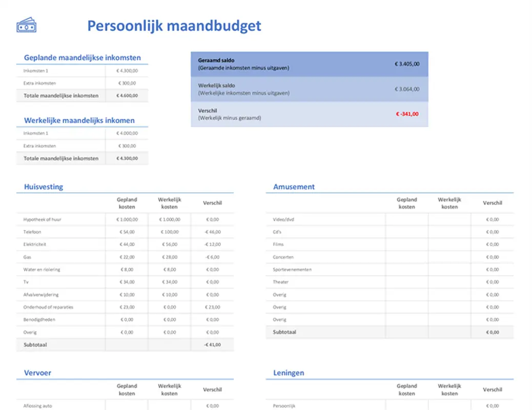Select Elektriciteit difference -€ 12,00
The width and height of the screenshot is (532, 410).
pyautogui.click(x=212, y=244)
